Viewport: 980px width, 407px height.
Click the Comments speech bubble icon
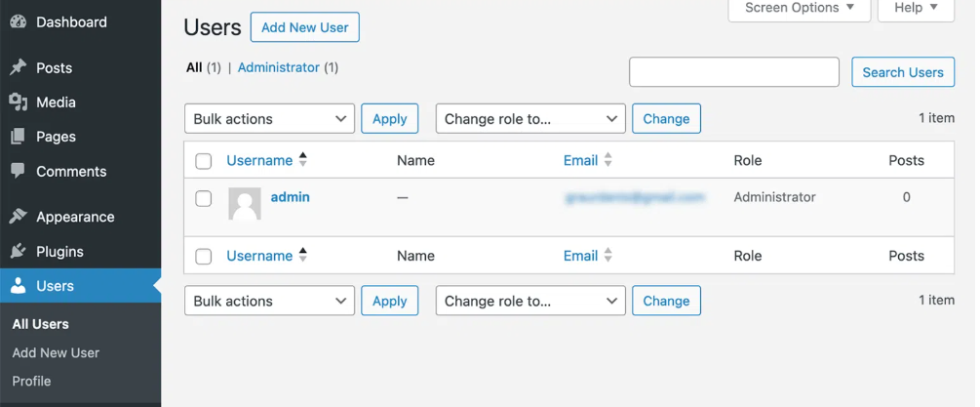pos(18,171)
